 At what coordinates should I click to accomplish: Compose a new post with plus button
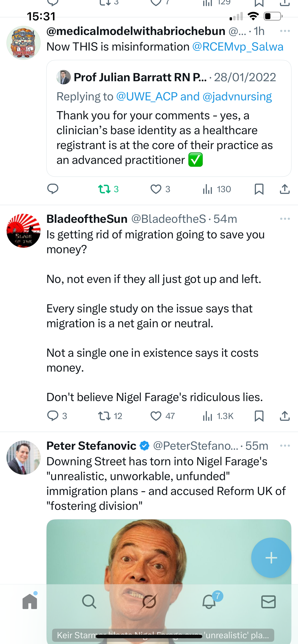271,558
